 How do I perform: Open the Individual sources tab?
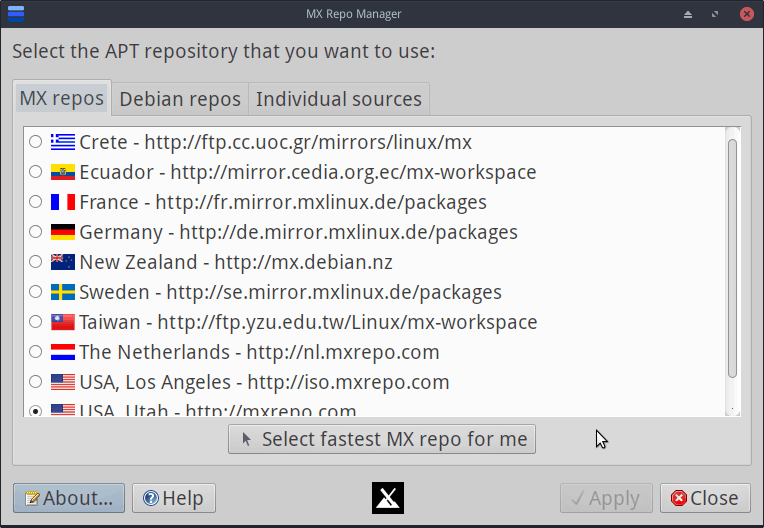(x=339, y=99)
